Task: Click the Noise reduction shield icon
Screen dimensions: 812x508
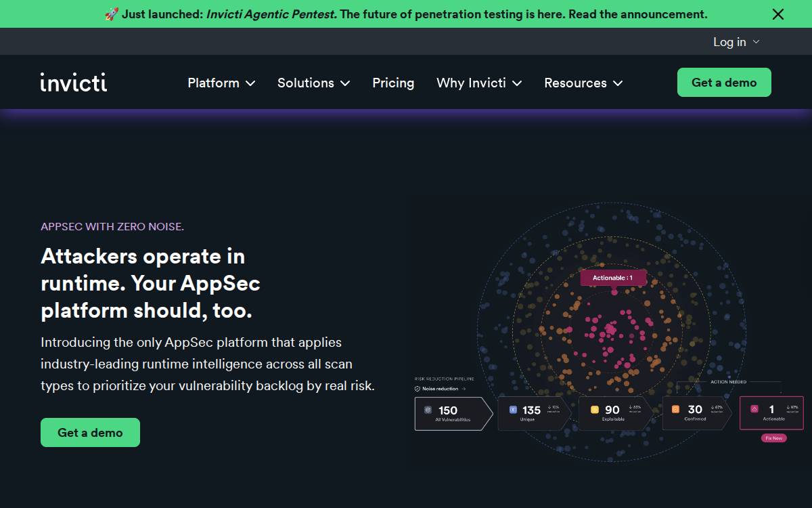Action: click(x=418, y=389)
